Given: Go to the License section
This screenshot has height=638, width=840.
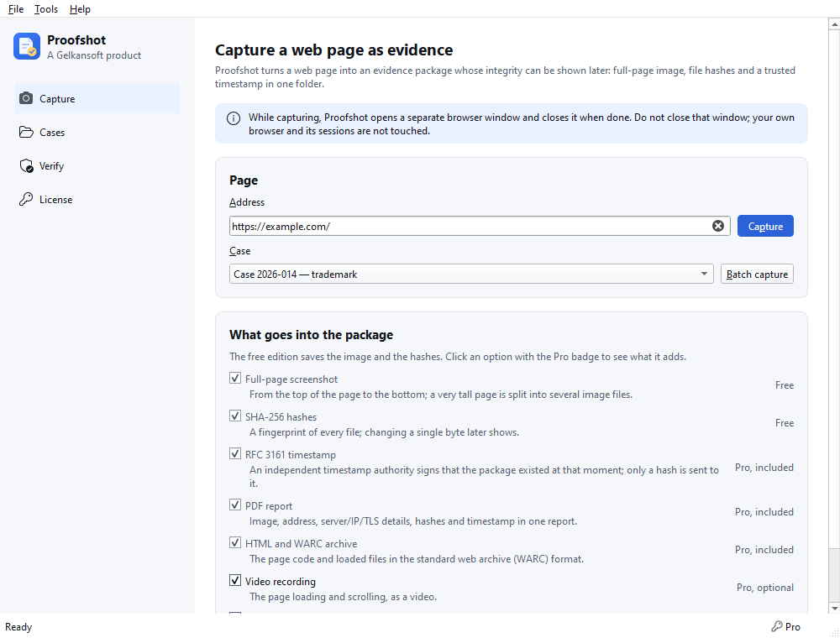Looking at the screenshot, I should click(x=97, y=200).
